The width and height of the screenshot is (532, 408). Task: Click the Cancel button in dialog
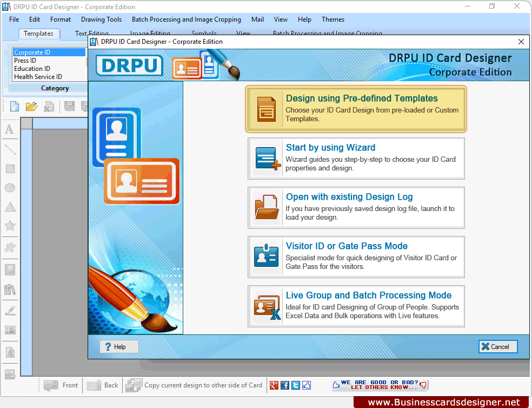coord(498,346)
